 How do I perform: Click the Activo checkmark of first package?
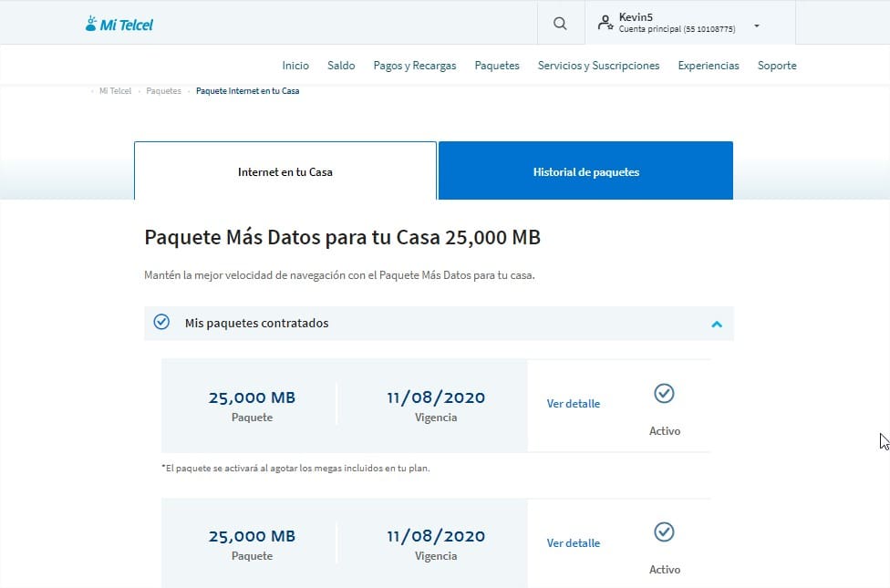tap(664, 393)
